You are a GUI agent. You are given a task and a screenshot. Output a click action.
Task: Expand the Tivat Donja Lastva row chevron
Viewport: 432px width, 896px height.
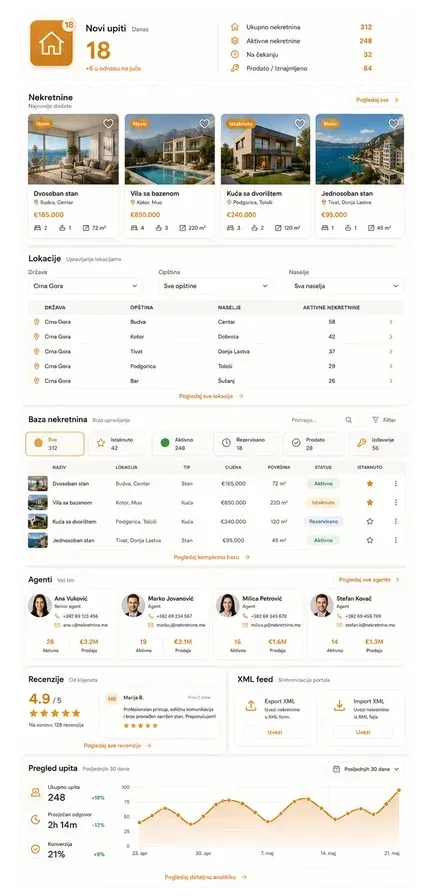click(391, 351)
